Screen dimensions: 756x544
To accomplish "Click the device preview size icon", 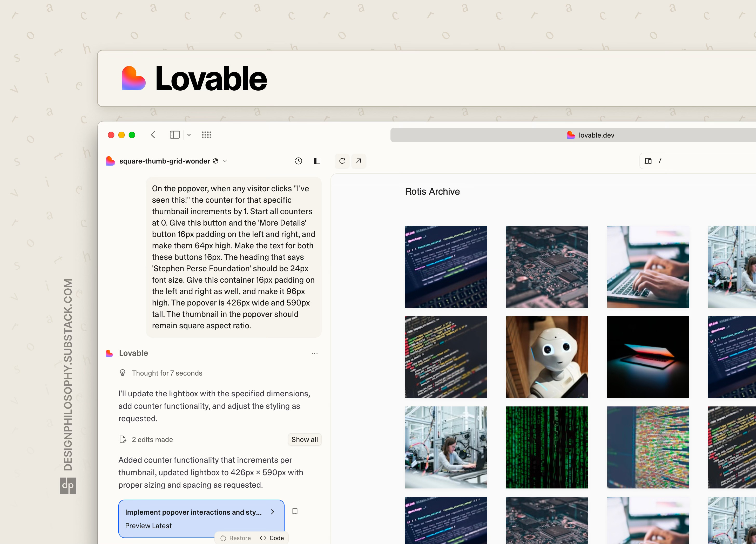I will pos(648,161).
